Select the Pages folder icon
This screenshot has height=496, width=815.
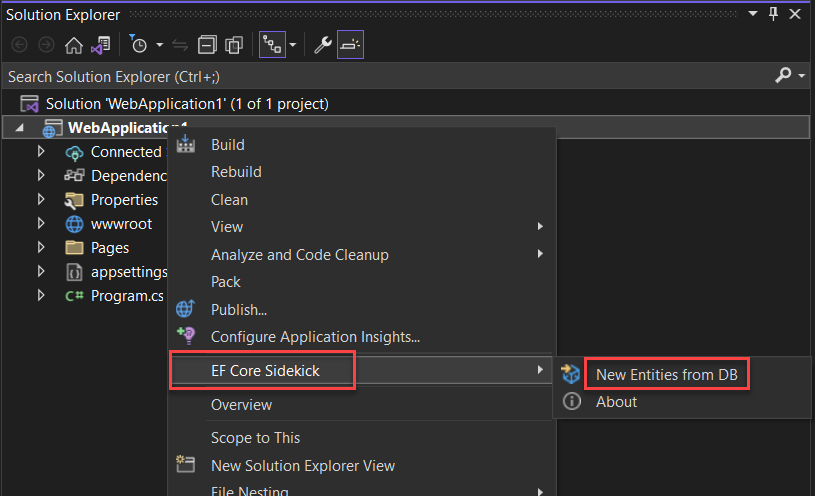tap(74, 247)
